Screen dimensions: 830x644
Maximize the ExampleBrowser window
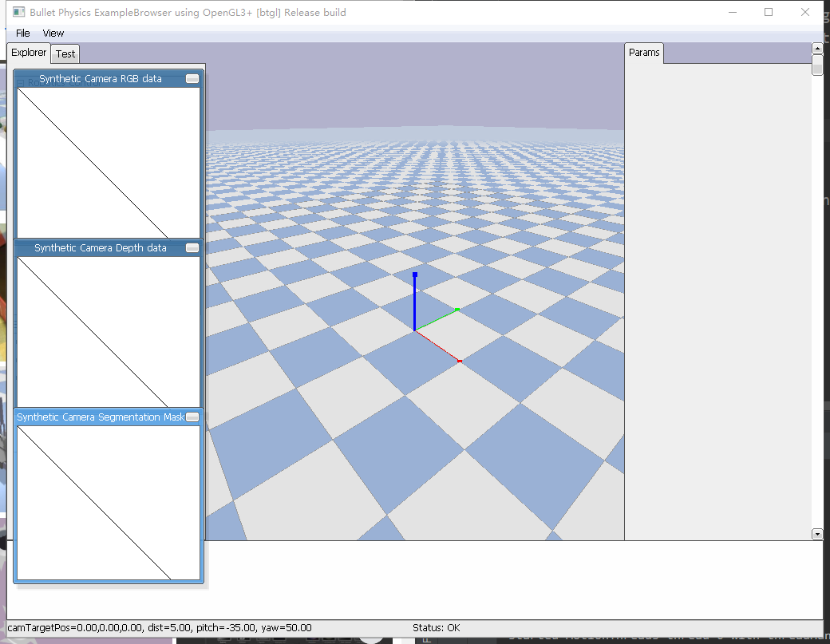(769, 12)
